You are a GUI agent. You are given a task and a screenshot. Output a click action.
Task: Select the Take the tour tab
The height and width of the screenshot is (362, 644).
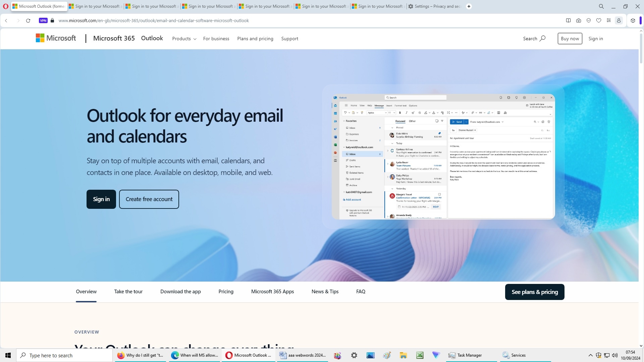pyautogui.click(x=128, y=292)
